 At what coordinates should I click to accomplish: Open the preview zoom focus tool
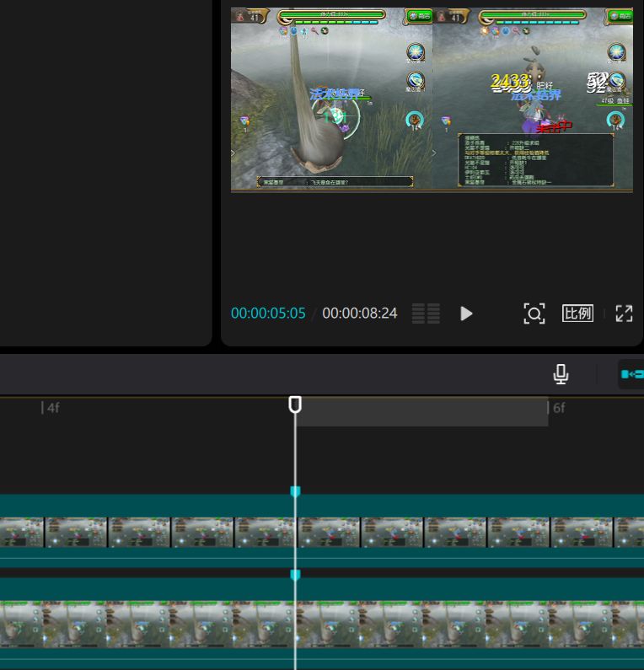click(534, 314)
